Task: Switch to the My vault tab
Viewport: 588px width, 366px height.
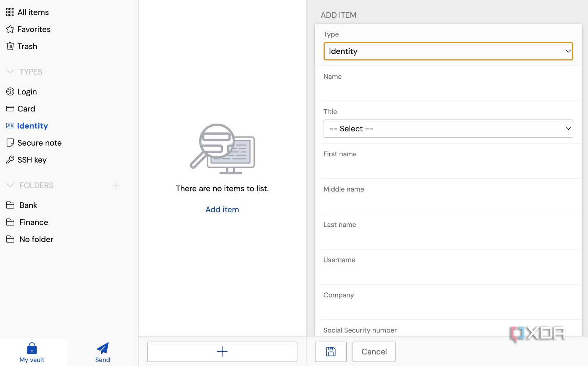Action: (x=34, y=352)
